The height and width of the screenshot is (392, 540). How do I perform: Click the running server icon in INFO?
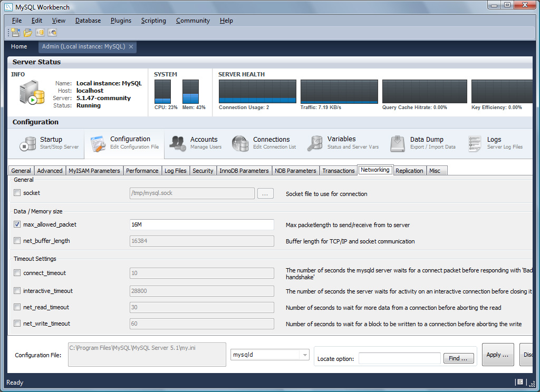click(x=32, y=92)
